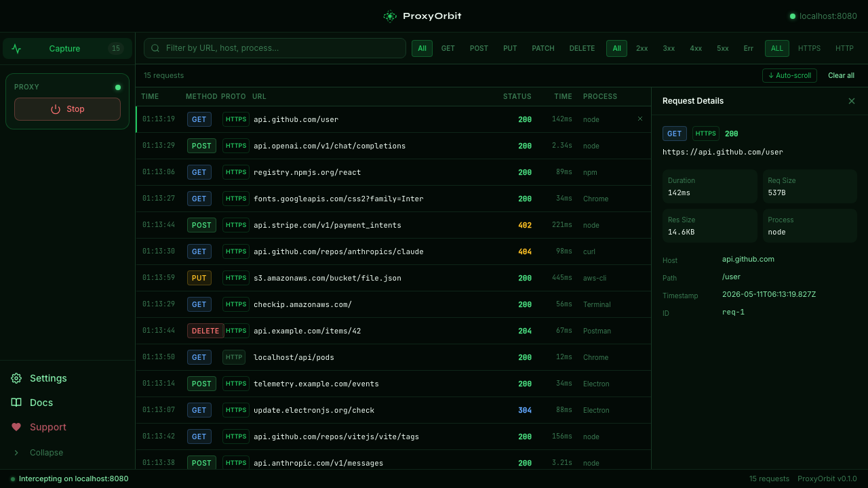This screenshot has width=868, height=488.
Task: Filter by 5xx status codes
Action: (x=723, y=48)
